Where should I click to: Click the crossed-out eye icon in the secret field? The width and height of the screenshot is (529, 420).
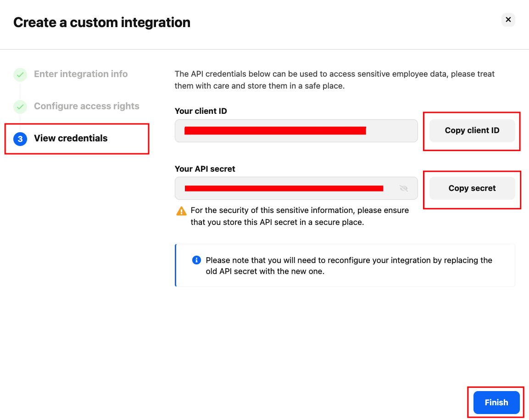point(403,188)
